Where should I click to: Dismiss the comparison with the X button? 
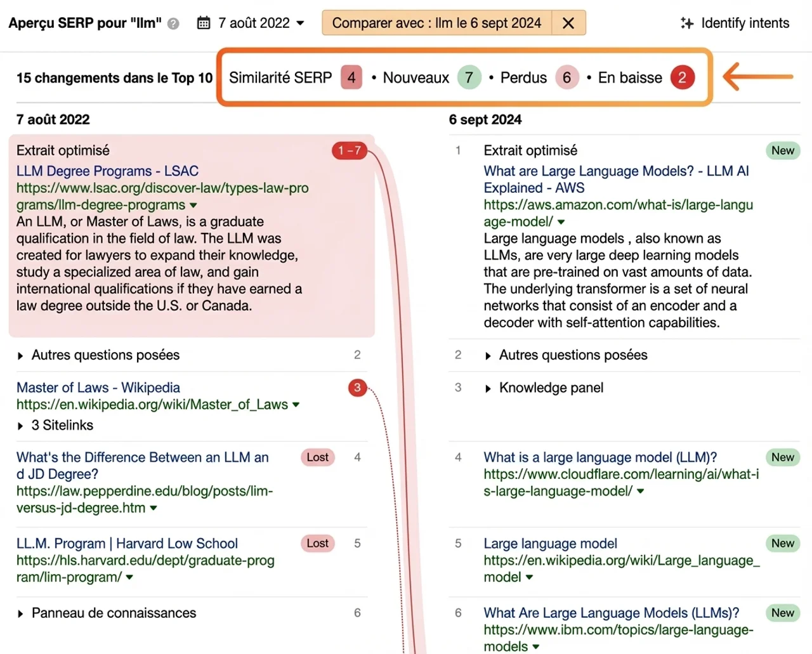tap(568, 23)
